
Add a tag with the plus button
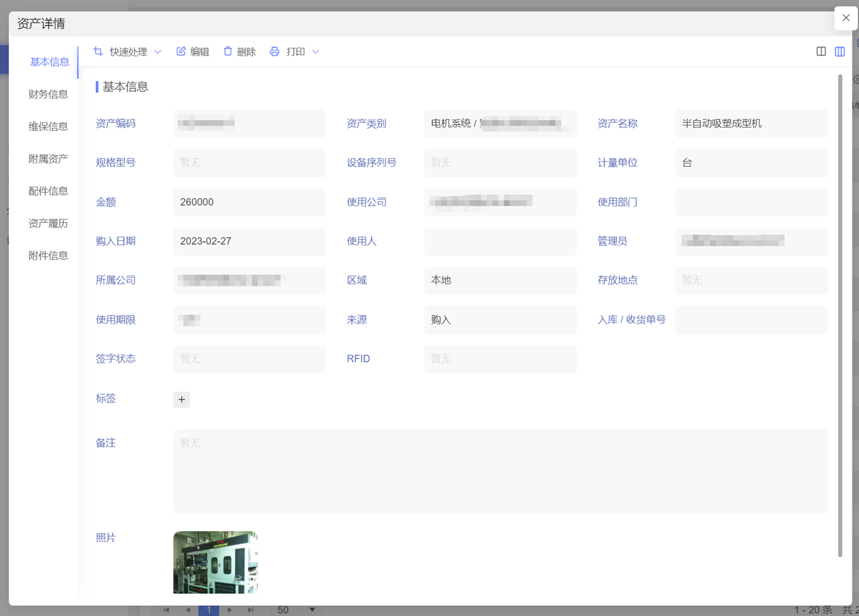(x=181, y=400)
